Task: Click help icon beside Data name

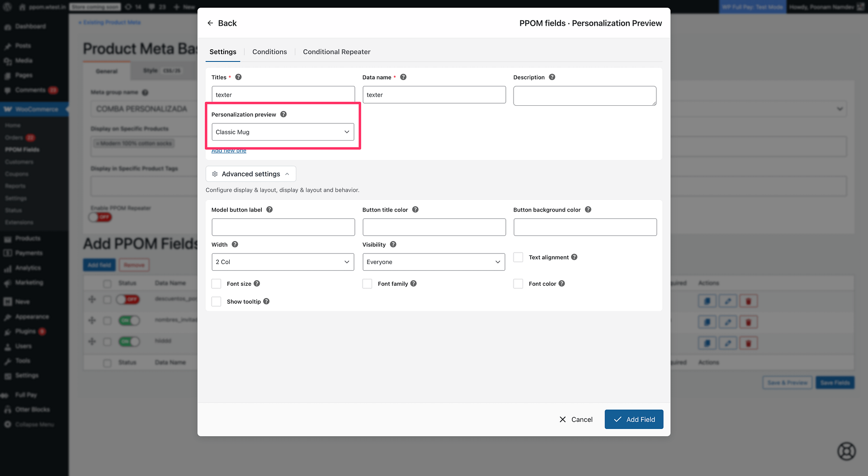Action: pyautogui.click(x=403, y=77)
